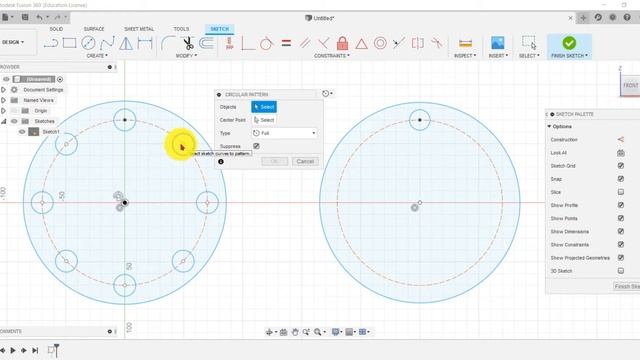Apply the Tangent constraint

(266, 43)
